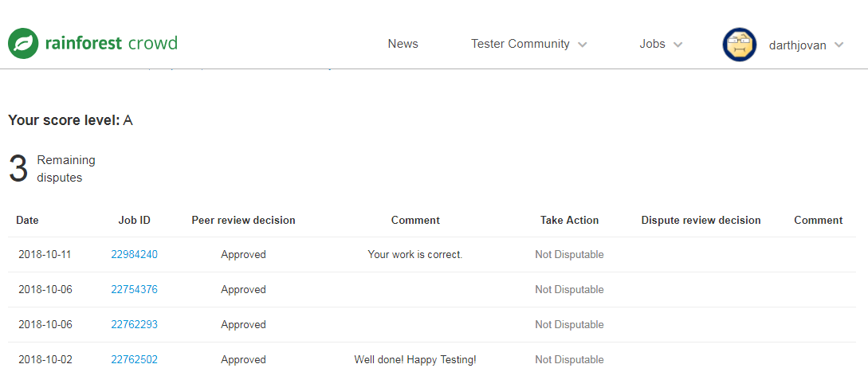
Task: Expand the chevron next to darthjovan
Action: pos(839,45)
